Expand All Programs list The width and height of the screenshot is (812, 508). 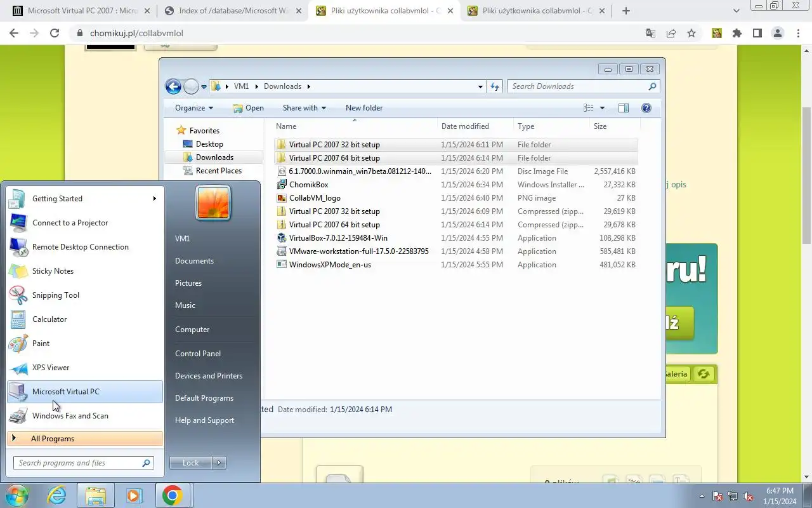84,439
